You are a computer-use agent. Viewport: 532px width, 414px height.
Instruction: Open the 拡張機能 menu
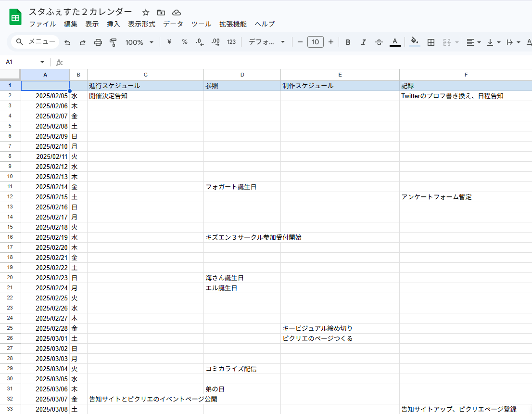click(x=233, y=24)
